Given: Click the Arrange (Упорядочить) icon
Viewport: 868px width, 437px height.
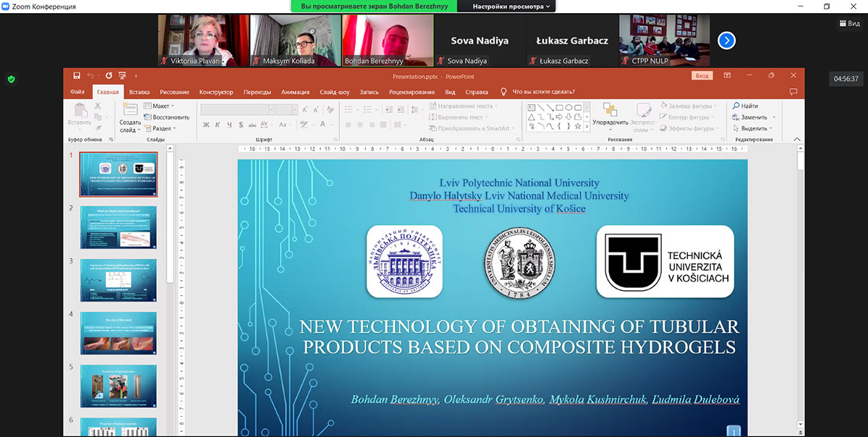Looking at the screenshot, I should point(609,109).
